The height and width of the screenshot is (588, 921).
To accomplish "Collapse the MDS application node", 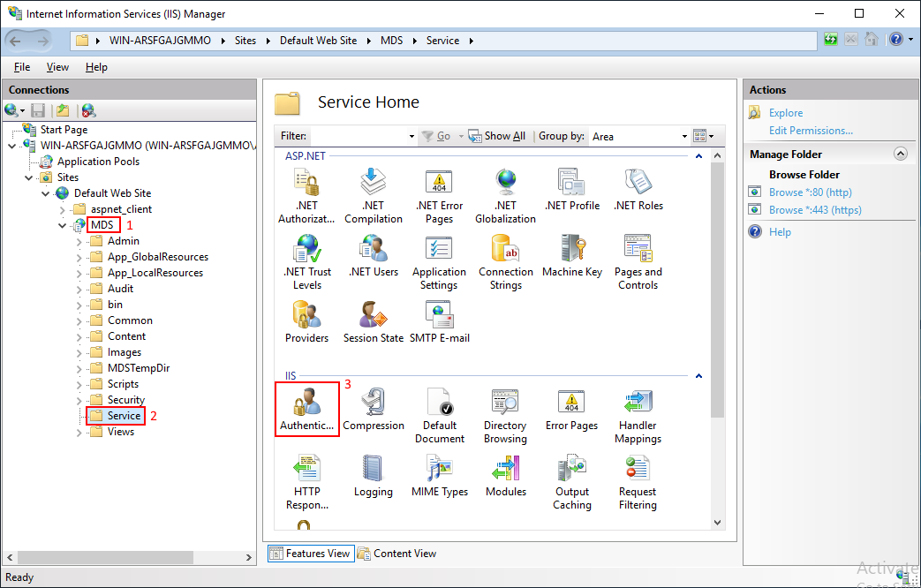I will (x=63, y=225).
